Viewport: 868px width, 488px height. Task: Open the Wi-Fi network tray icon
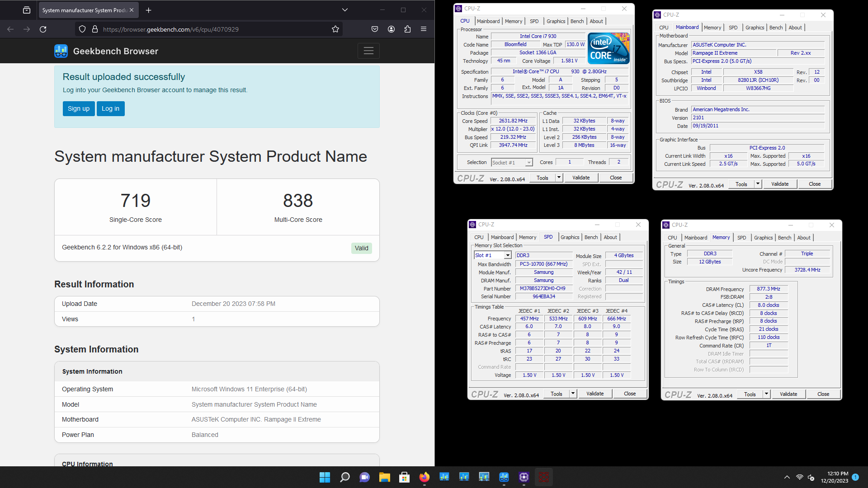pyautogui.click(x=799, y=477)
